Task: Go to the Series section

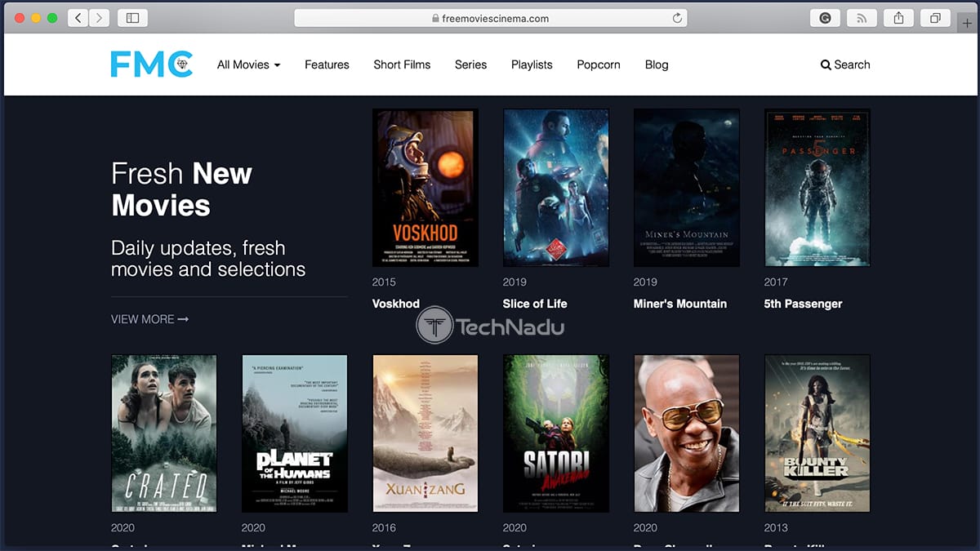Action: click(470, 64)
